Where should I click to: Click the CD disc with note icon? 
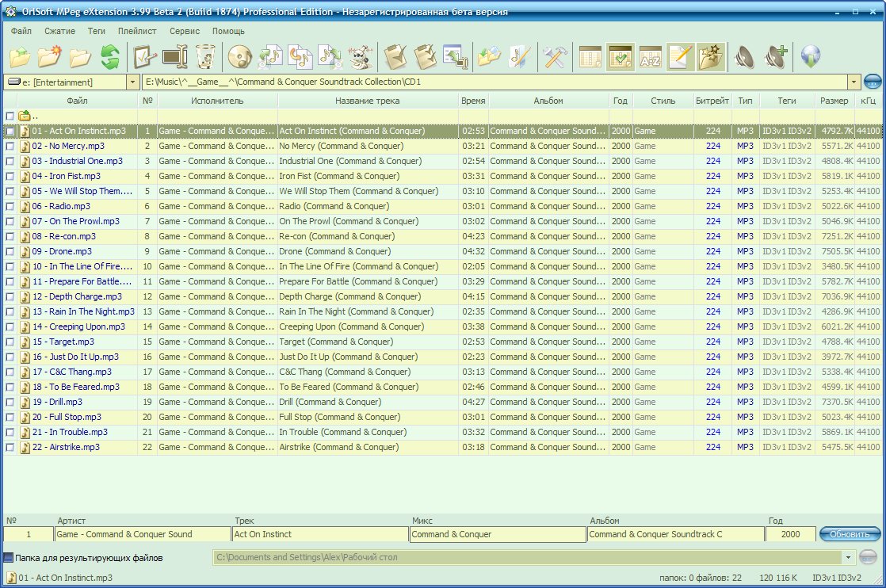click(239, 57)
